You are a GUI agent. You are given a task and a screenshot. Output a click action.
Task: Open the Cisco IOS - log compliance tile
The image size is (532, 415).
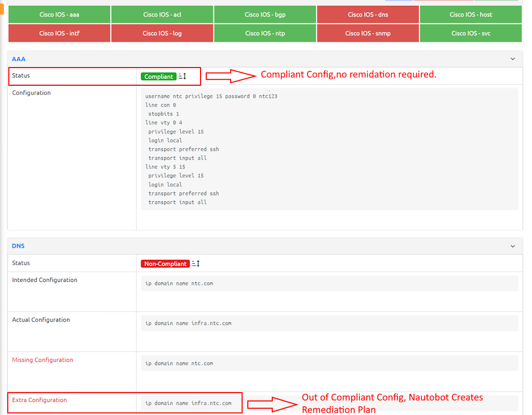pos(162,33)
